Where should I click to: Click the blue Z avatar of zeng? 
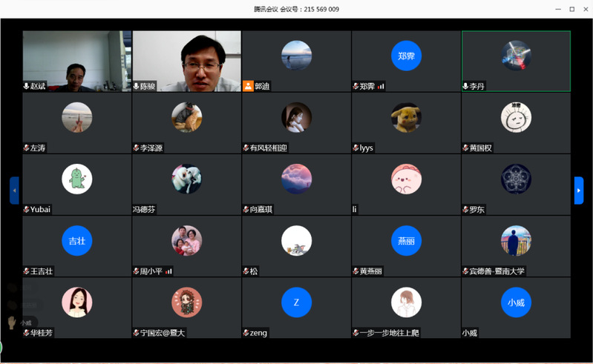[x=296, y=302]
